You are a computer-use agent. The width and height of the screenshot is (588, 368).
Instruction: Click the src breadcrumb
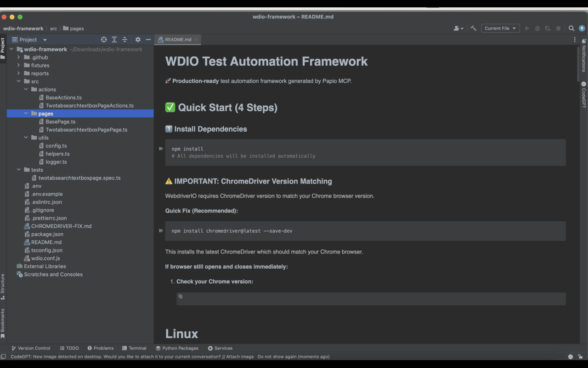tap(53, 29)
